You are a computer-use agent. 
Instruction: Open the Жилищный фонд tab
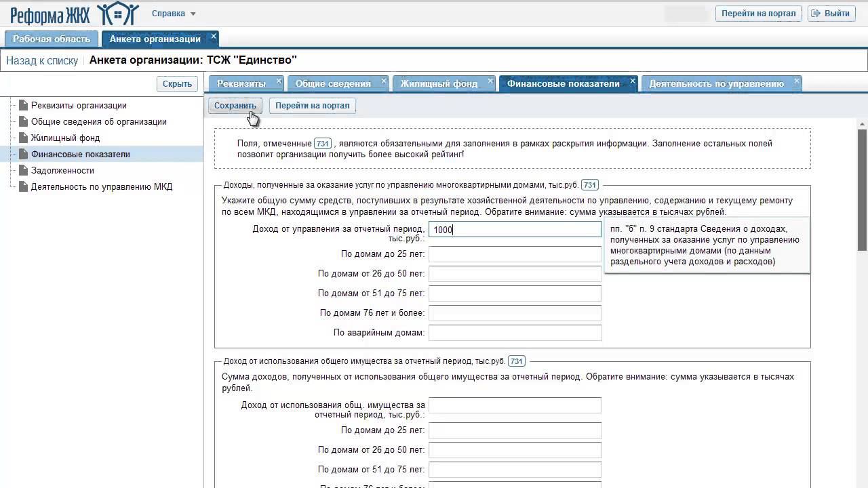tap(439, 83)
